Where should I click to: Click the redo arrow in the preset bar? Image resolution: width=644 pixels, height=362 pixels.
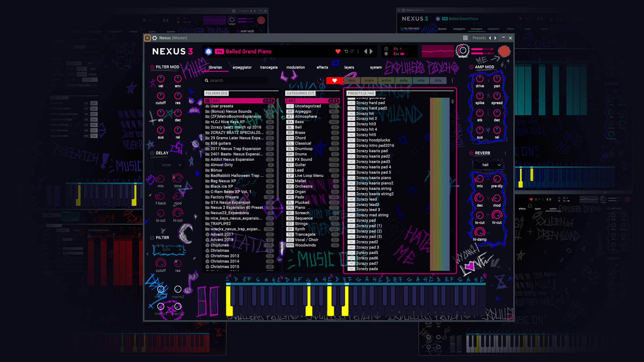352,51
